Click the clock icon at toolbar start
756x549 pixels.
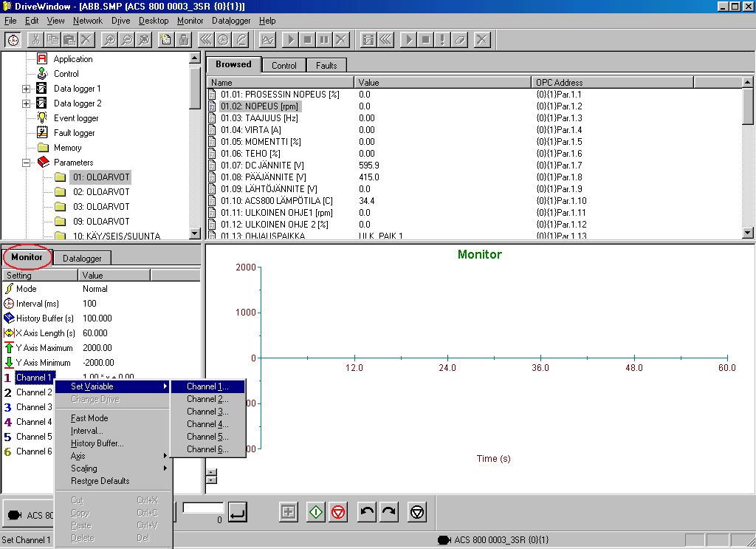point(13,40)
